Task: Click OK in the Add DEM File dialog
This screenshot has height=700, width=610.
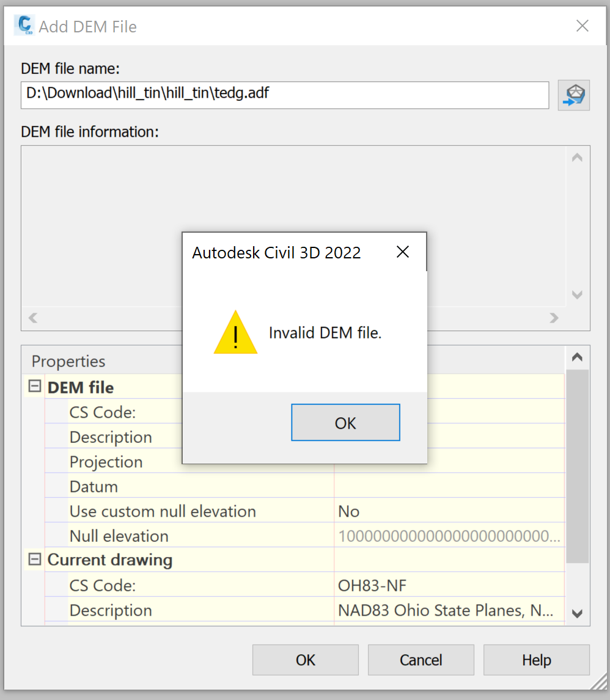Action: coord(305,660)
